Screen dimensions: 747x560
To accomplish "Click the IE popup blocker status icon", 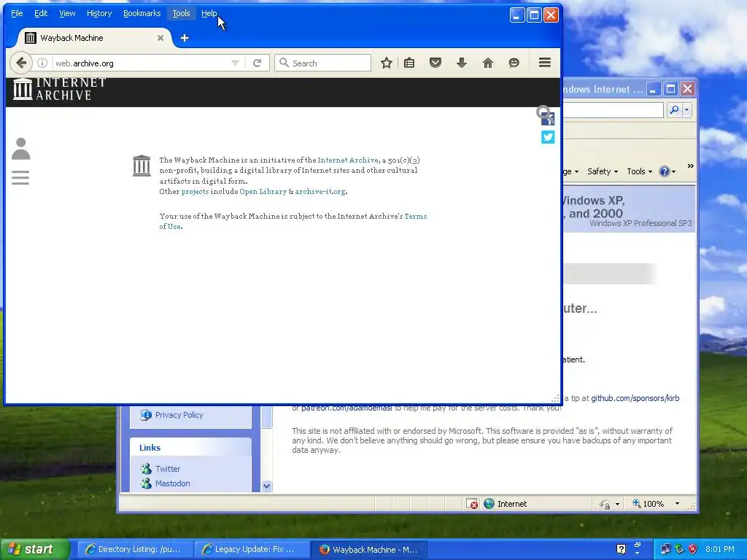I will [x=472, y=504].
